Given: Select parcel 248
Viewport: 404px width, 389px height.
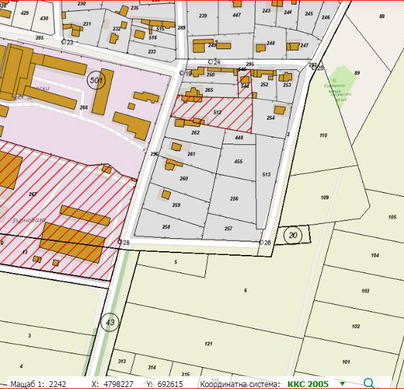Looking at the screenshot, I should [x=271, y=43].
